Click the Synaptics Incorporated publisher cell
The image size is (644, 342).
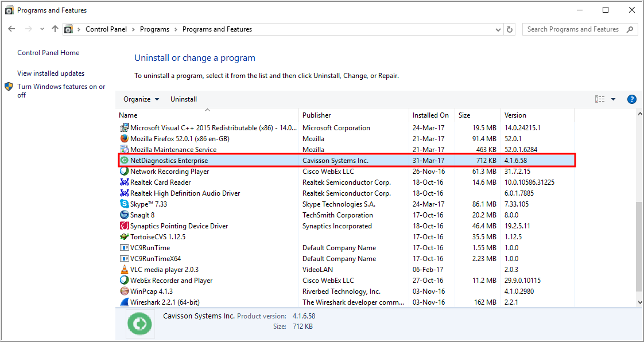[x=337, y=226]
